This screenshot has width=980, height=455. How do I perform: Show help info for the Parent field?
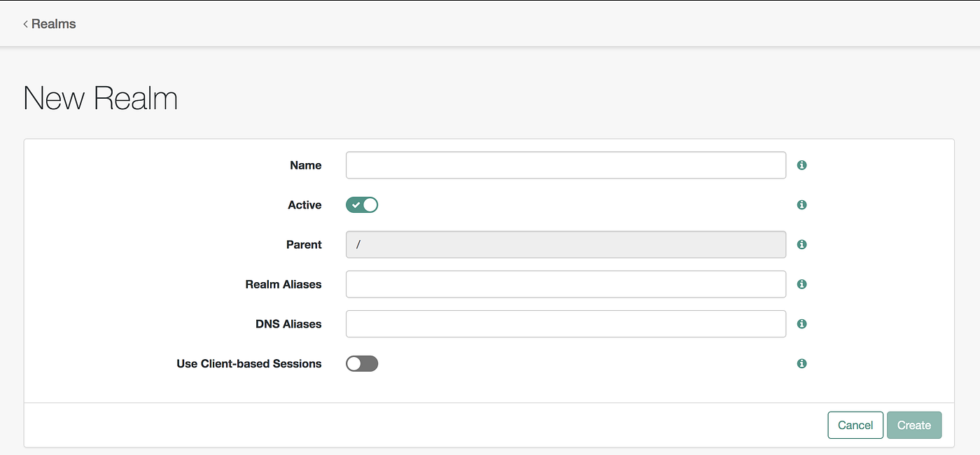(x=802, y=244)
